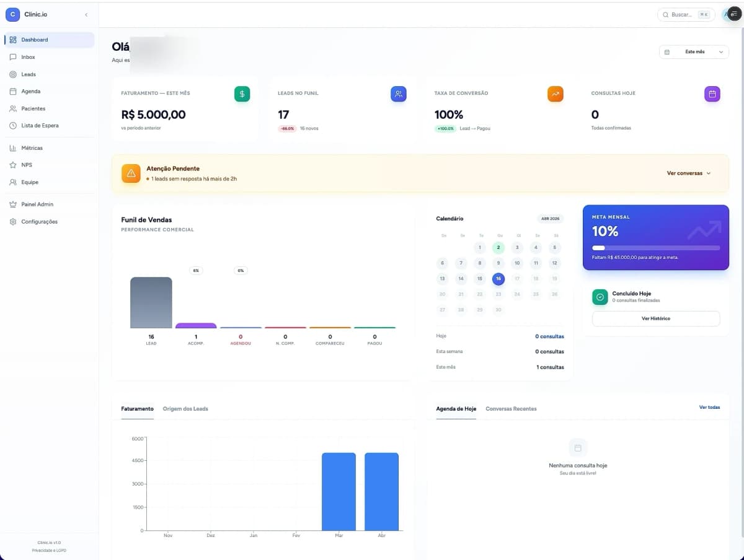Click the Ver Histórico button
The width and height of the screenshot is (744, 560).
655,318
